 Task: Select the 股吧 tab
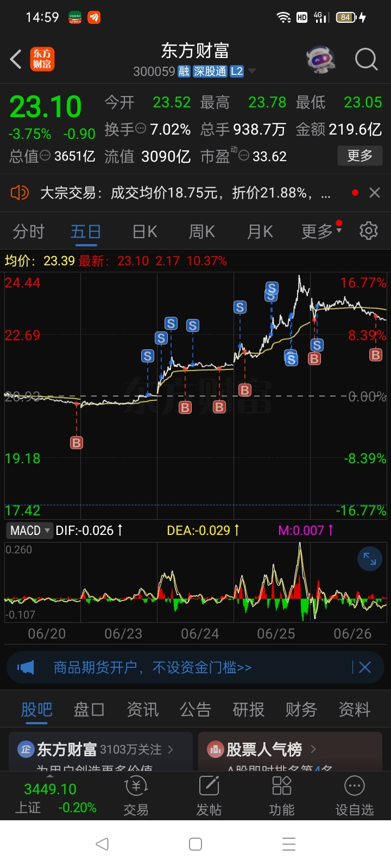pos(36,710)
